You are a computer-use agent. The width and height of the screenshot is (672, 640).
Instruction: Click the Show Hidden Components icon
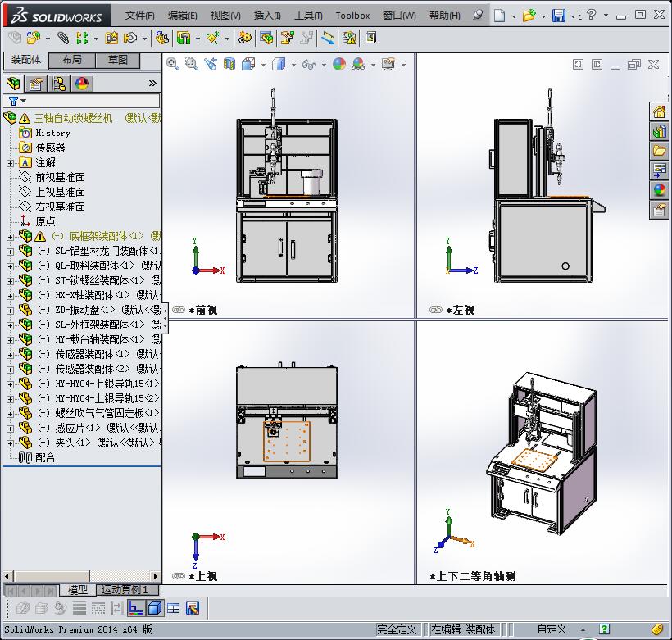(162, 39)
